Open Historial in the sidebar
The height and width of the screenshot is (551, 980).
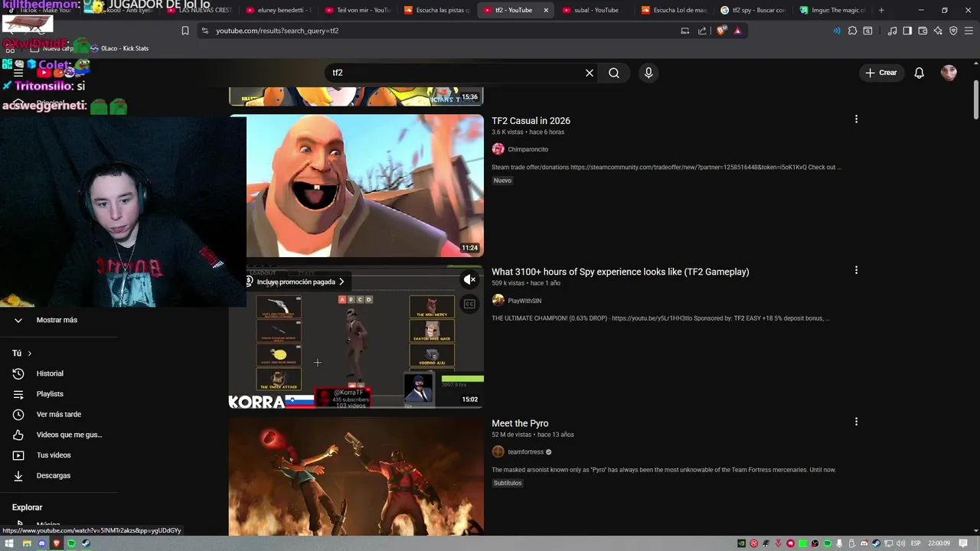tap(50, 373)
